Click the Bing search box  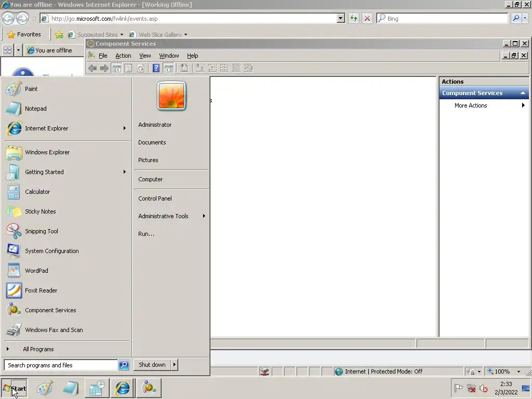[x=442, y=18]
